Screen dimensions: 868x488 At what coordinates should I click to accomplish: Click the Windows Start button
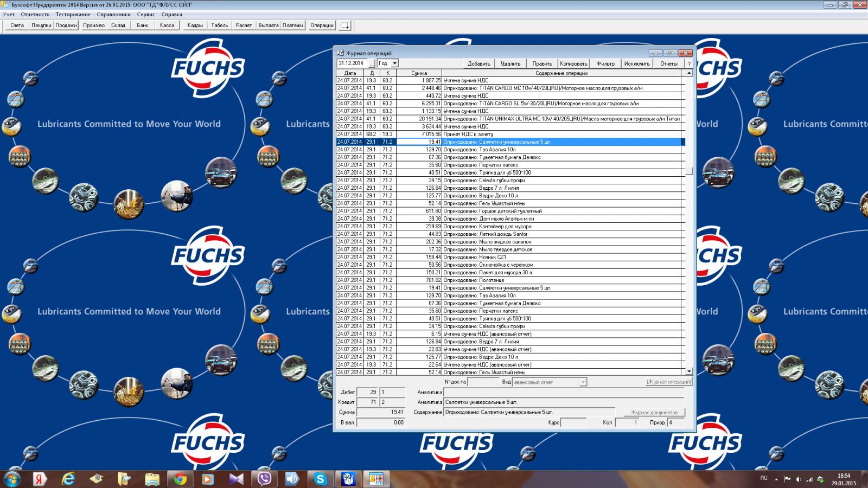click(x=12, y=479)
